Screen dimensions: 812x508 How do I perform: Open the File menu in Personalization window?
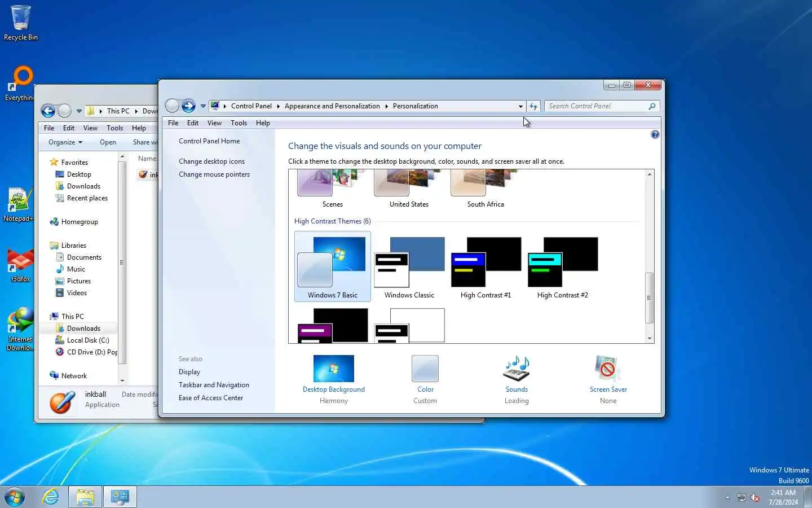[173, 123]
